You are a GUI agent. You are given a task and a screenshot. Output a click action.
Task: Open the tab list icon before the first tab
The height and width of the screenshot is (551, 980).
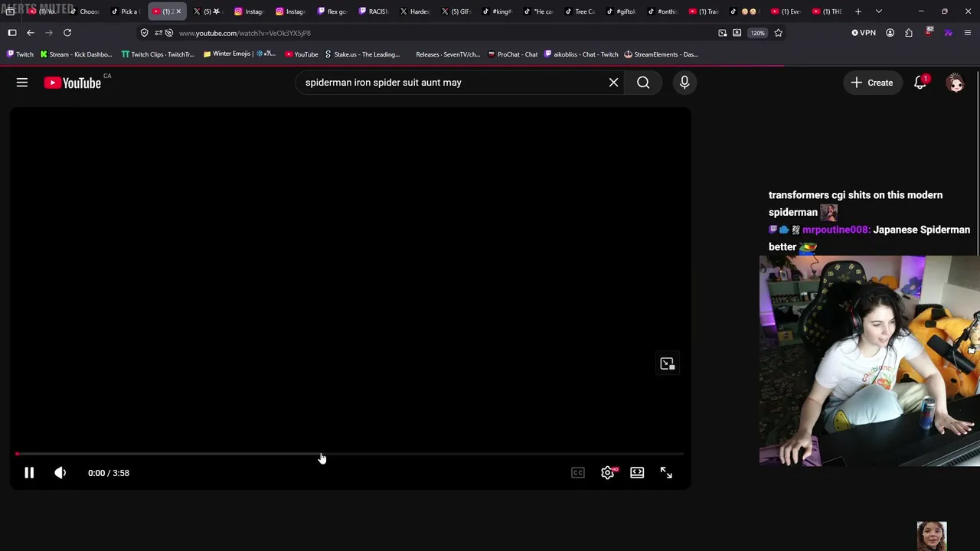pos(10,11)
